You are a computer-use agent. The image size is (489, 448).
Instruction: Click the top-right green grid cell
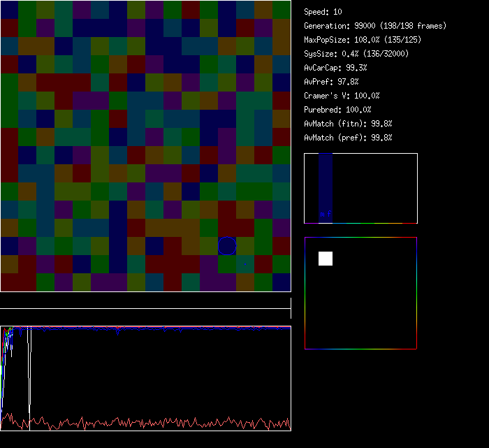tap(282, 10)
